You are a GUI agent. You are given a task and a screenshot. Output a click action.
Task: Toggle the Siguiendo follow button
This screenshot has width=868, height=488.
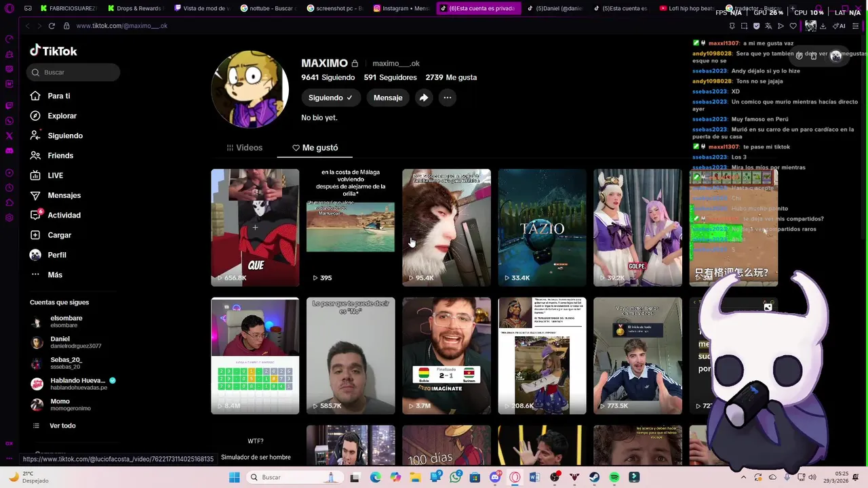pos(330,98)
